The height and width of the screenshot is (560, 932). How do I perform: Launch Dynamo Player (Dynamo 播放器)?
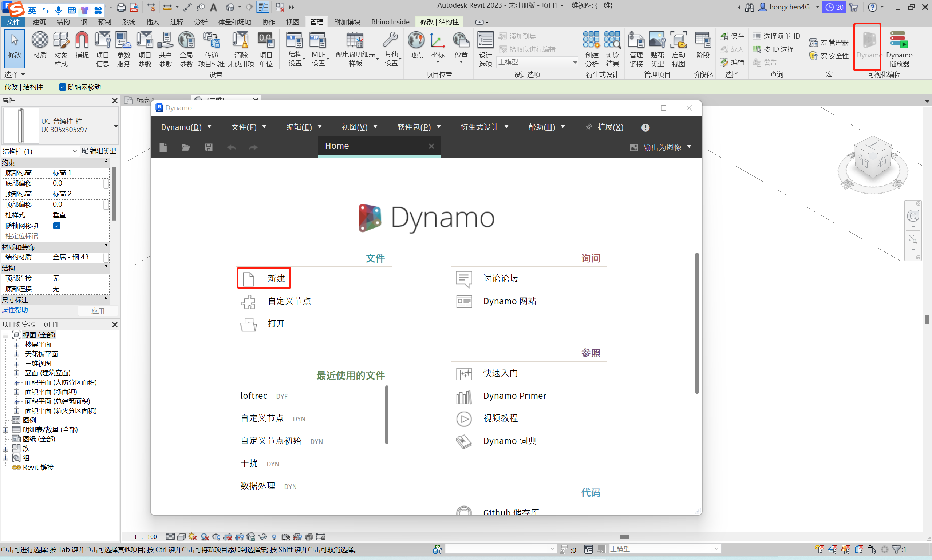[x=899, y=49]
